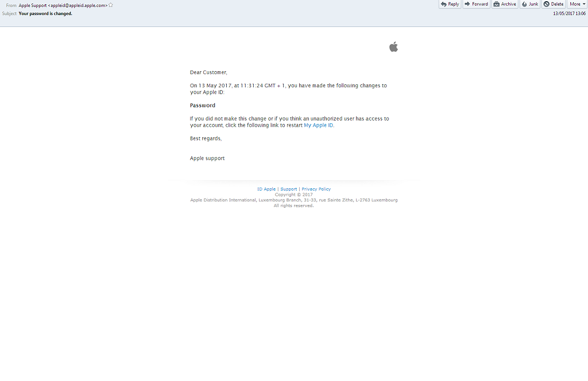Click the Reply button

(x=450, y=4)
